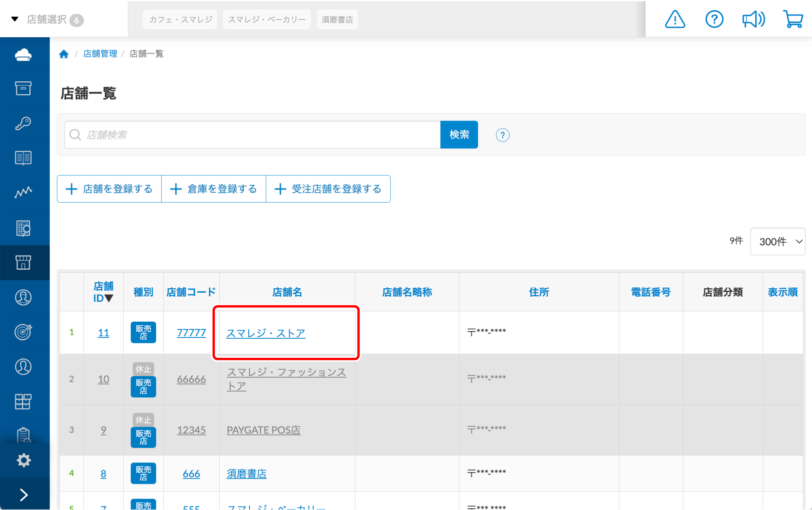Open the help circle in header

(x=714, y=19)
